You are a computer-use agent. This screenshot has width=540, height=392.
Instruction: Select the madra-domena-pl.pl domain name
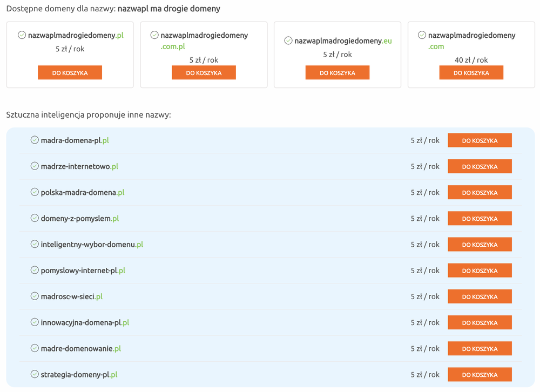pyautogui.click(x=75, y=140)
